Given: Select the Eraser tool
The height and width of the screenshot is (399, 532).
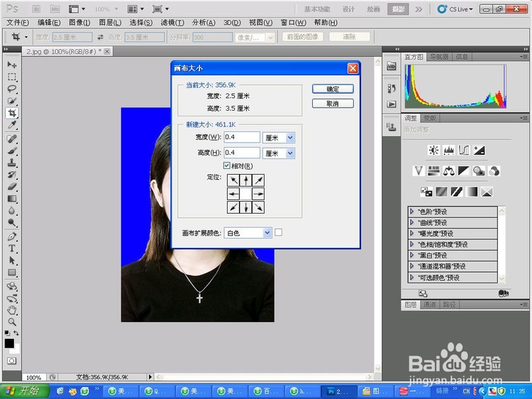Looking at the screenshot, I should [12, 187].
